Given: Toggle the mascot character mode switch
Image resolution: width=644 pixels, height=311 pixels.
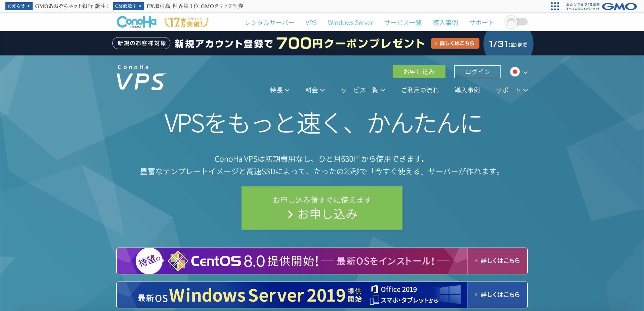Looking at the screenshot, I should pos(516,22).
